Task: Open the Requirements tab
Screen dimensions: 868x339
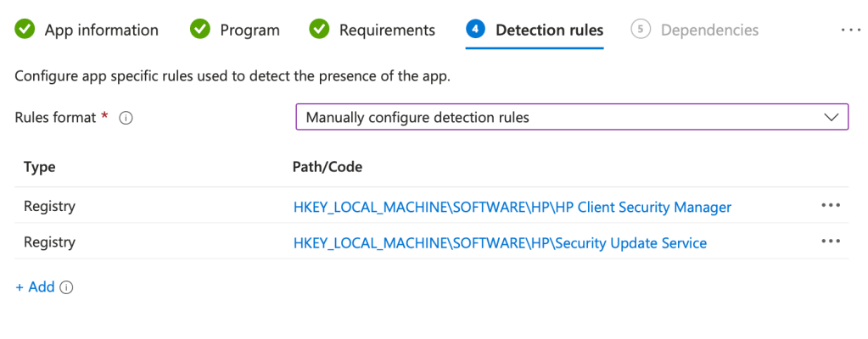Action: click(x=387, y=30)
